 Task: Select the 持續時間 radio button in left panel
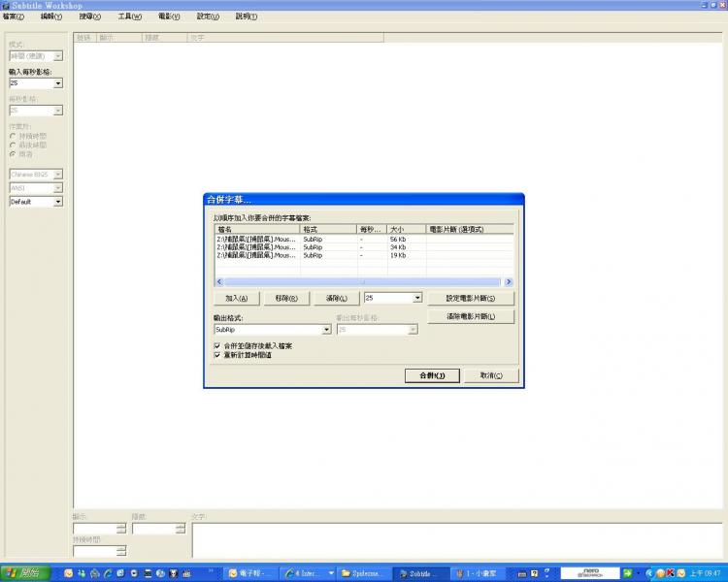coord(13,136)
